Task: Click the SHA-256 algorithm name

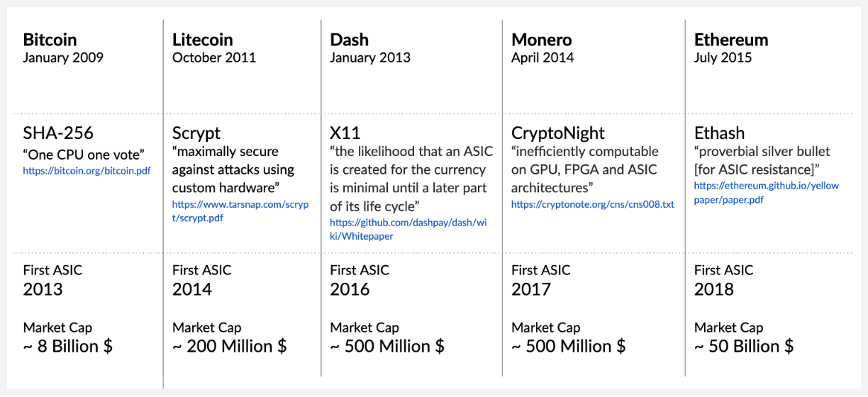Action: pyautogui.click(x=57, y=133)
